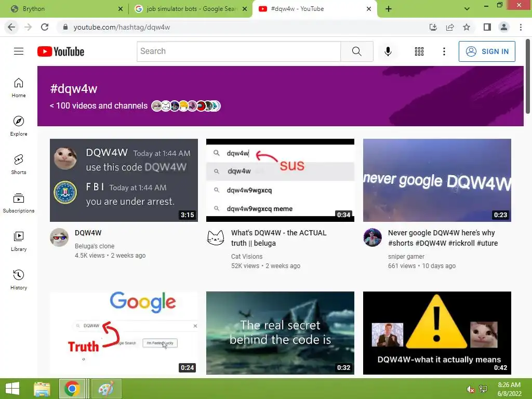The width and height of the screenshot is (532, 399).
Task: Click Beluga's clone channel avatar
Action: pyautogui.click(x=59, y=237)
